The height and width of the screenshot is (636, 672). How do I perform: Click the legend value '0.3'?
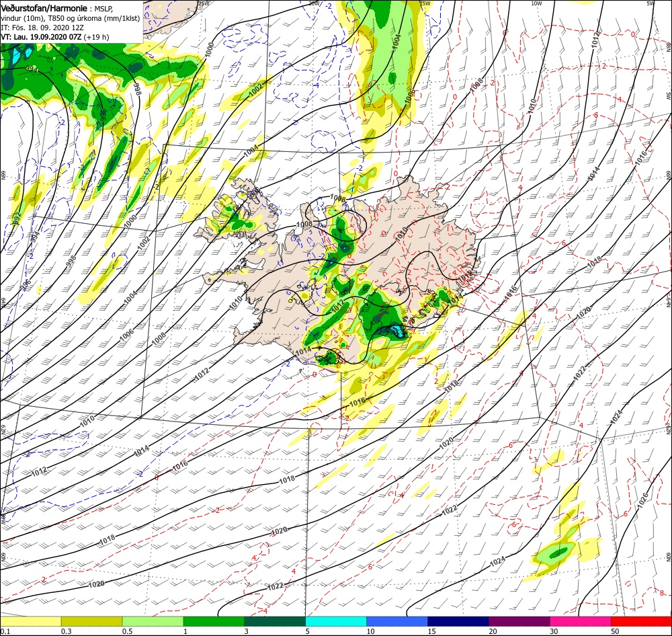[67, 631]
